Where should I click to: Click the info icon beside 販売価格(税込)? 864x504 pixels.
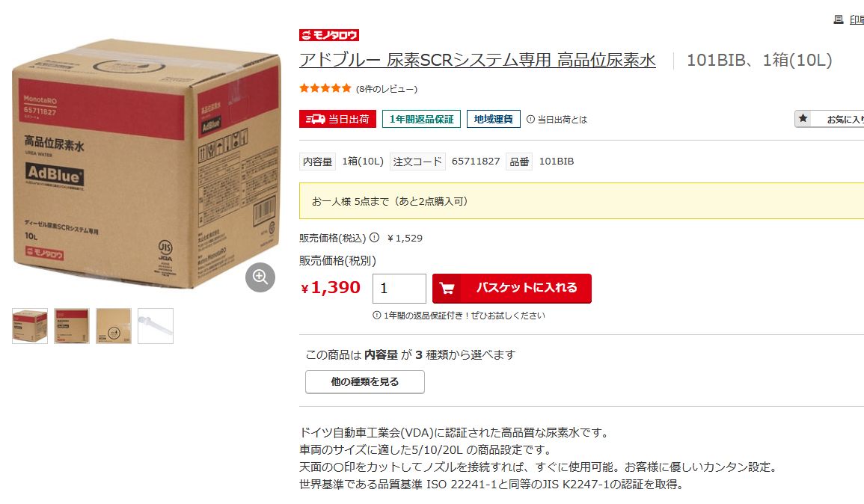tap(374, 237)
